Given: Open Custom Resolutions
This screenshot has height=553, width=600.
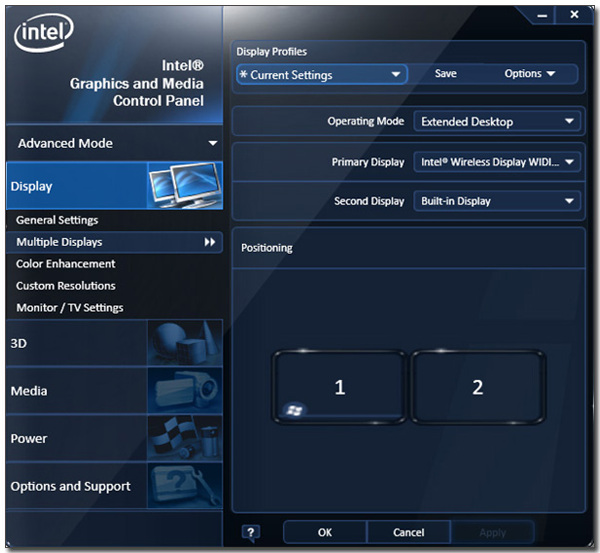Looking at the screenshot, I should point(65,286).
